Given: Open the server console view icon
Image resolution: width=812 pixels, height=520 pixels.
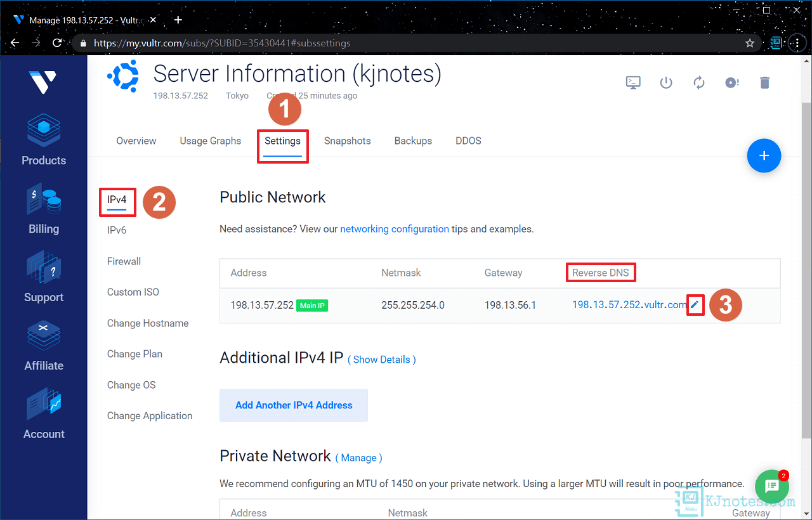Looking at the screenshot, I should tap(633, 82).
